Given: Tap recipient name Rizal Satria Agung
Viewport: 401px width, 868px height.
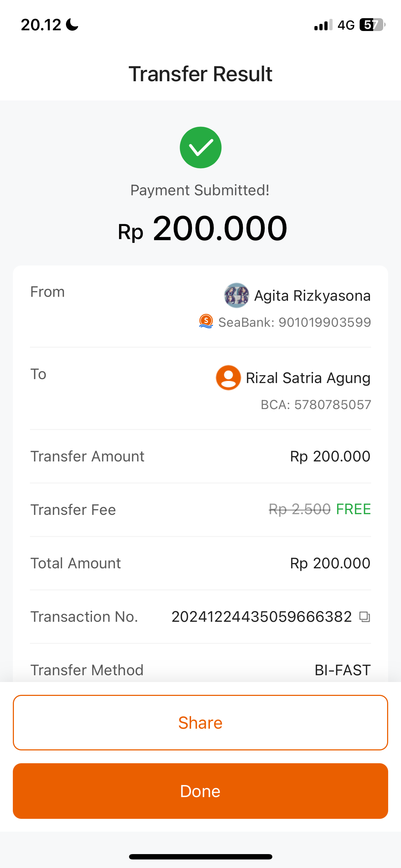Looking at the screenshot, I should pos(308,378).
